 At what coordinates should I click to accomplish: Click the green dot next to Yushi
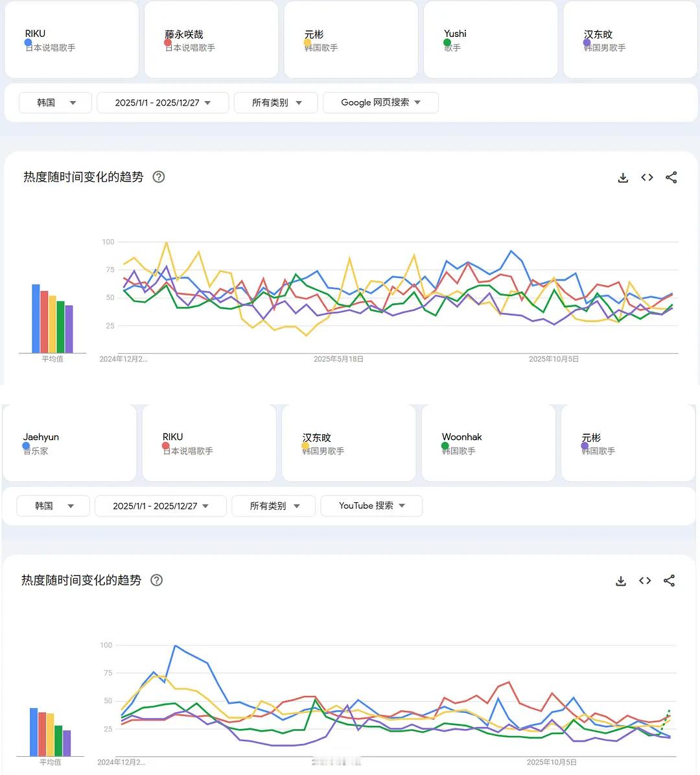pos(447,43)
